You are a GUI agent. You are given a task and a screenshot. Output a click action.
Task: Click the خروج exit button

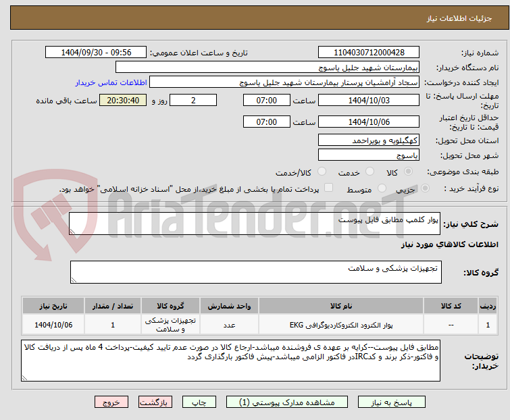pos(111,402)
